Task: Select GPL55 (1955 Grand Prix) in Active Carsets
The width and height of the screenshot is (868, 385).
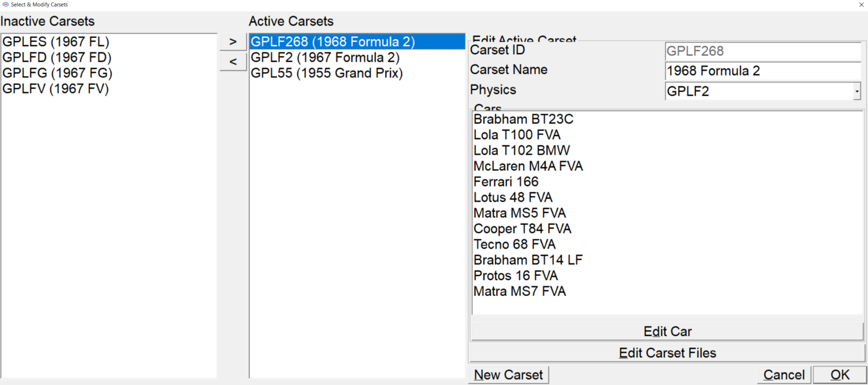Action: (x=327, y=73)
